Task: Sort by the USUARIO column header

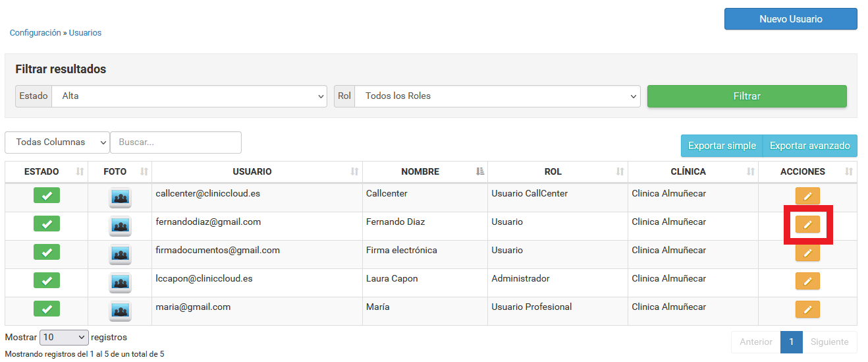Action: click(x=252, y=171)
